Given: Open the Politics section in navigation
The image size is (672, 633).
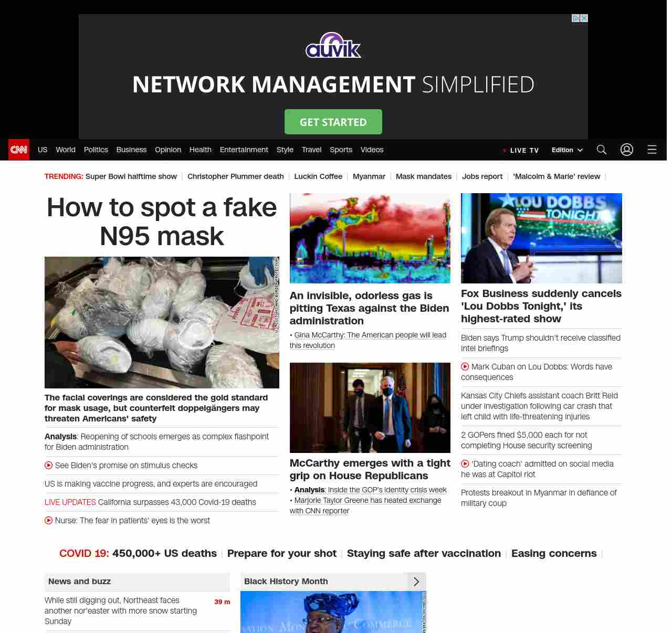Looking at the screenshot, I should pyautogui.click(x=96, y=150).
